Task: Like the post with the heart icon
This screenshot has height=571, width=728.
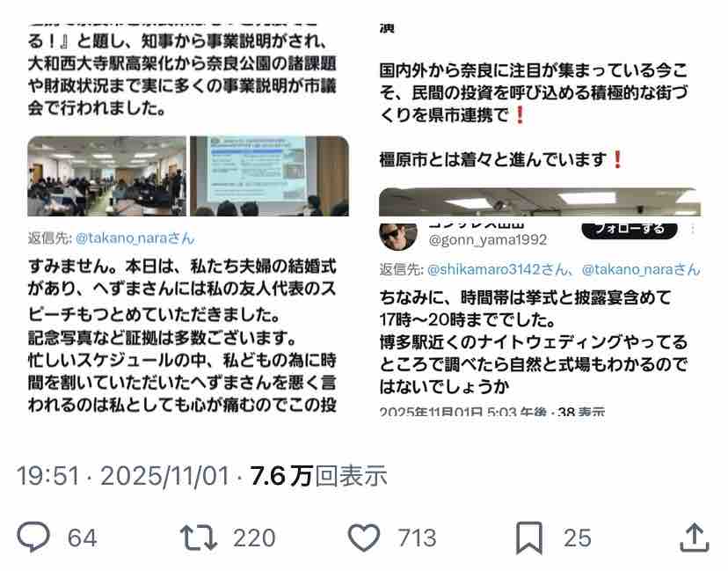Action: (364, 538)
